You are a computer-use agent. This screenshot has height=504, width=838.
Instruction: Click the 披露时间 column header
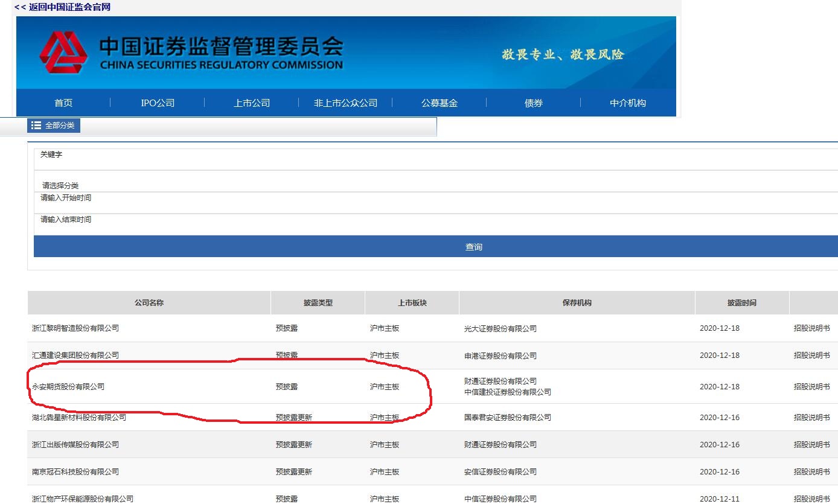click(742, 302)
